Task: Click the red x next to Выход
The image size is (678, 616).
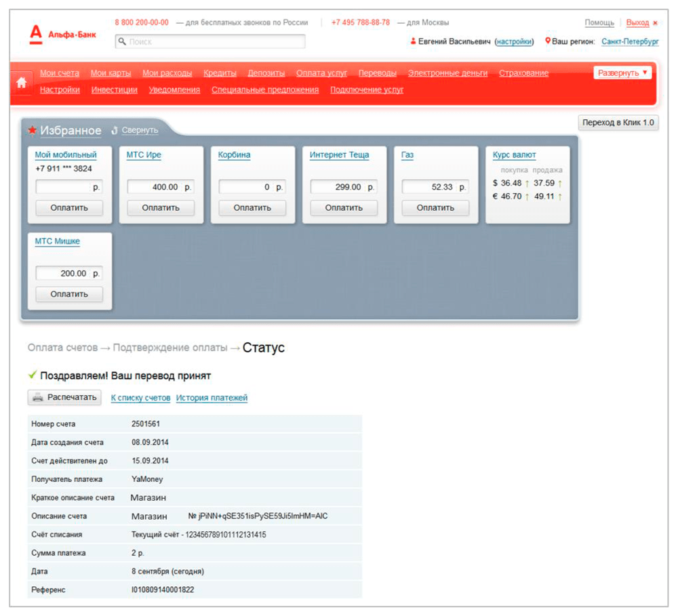Action: pyautogui.click(x=655, y=23)
